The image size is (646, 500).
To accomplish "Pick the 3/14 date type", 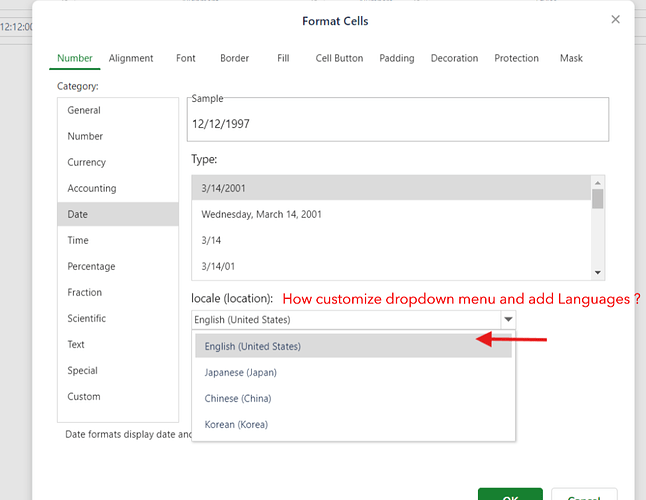I will [391, 240].
